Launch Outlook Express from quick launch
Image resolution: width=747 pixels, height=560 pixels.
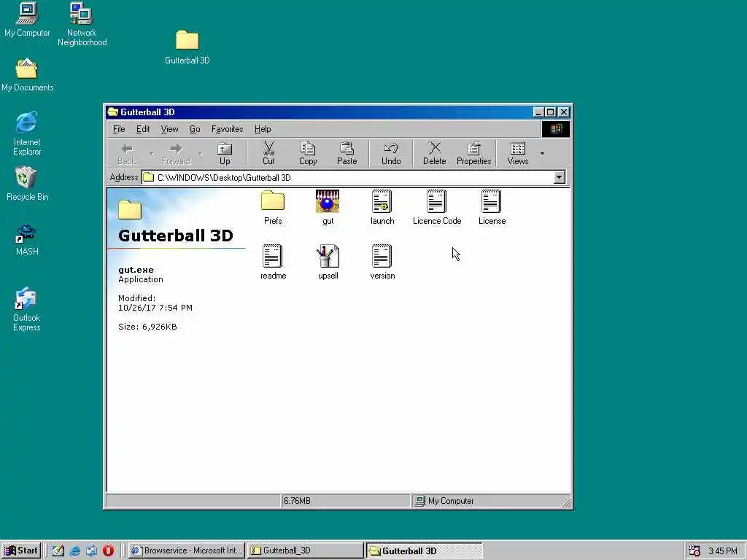tap(91, 551)
